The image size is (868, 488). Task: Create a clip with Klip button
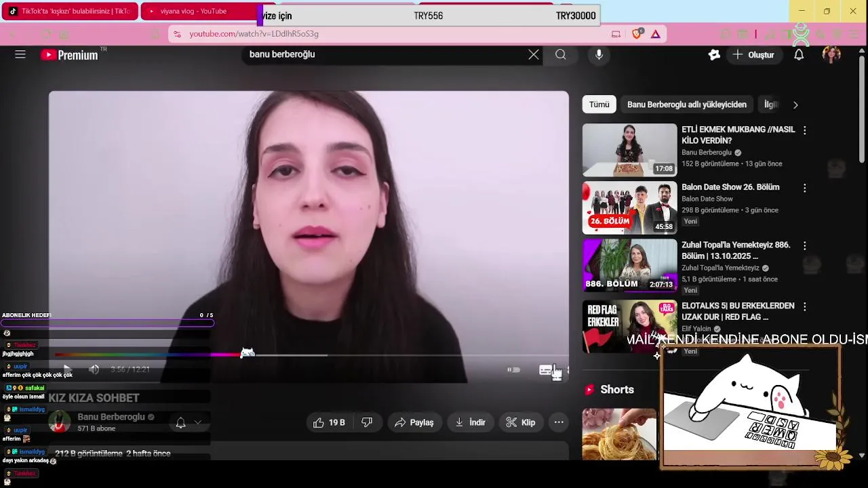[521, 422]
